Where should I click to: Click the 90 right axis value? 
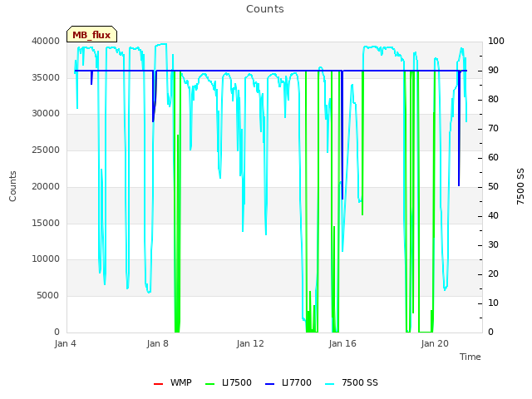tap(493, 70)
